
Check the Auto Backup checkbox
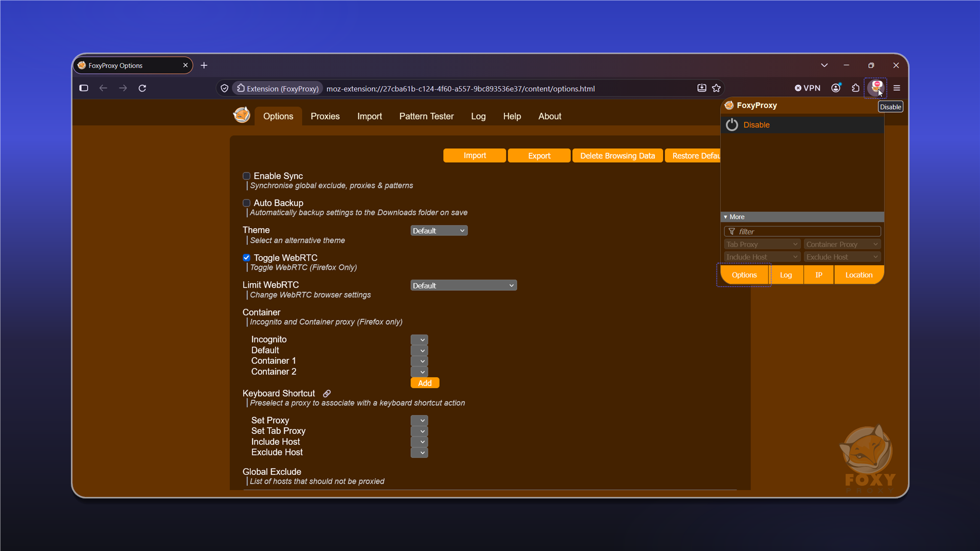247,203
